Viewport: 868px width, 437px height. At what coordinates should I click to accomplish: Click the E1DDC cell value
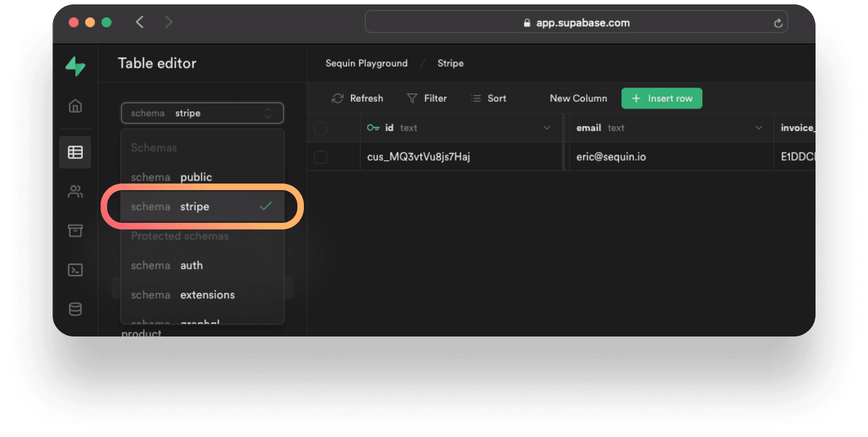coord(797,157)
